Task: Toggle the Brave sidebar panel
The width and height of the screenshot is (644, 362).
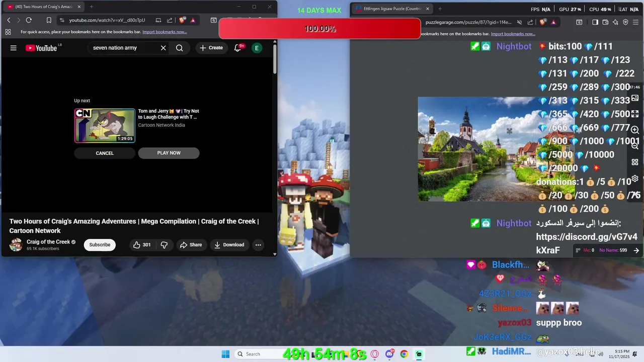Action: pos(595,22)
